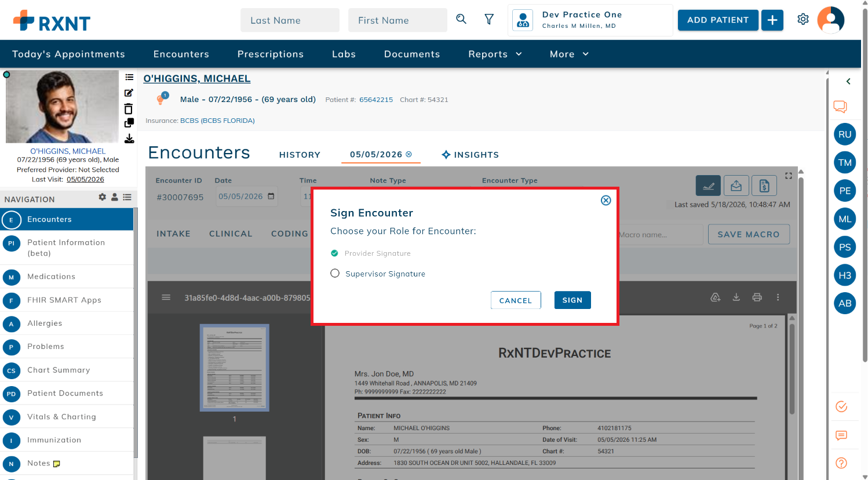Open the Clinical tab
Image resolution: width=868 pixels, height=480 pixels.
click(x=231, y=234)
